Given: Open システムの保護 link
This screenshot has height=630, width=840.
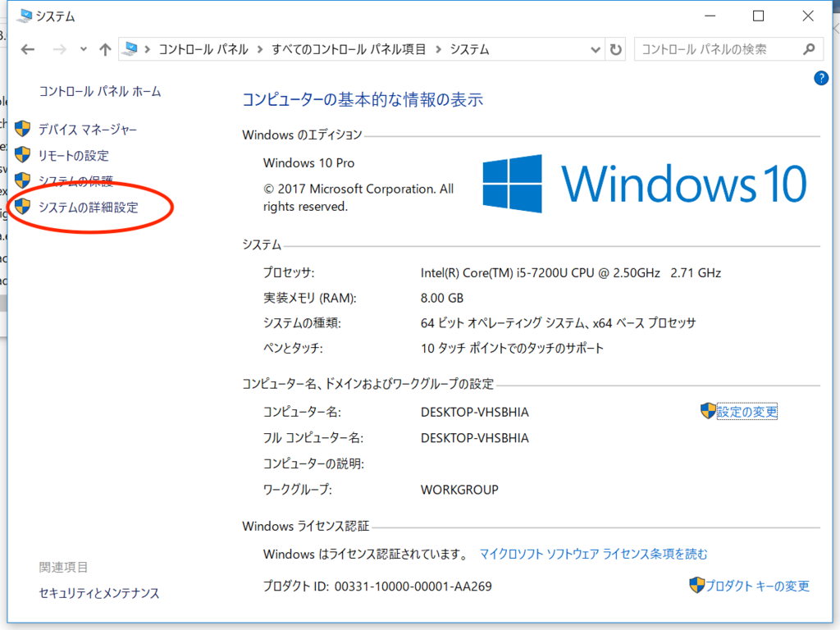Looking at the screenshot, I should pyautogui.click(x=75, y=181).
